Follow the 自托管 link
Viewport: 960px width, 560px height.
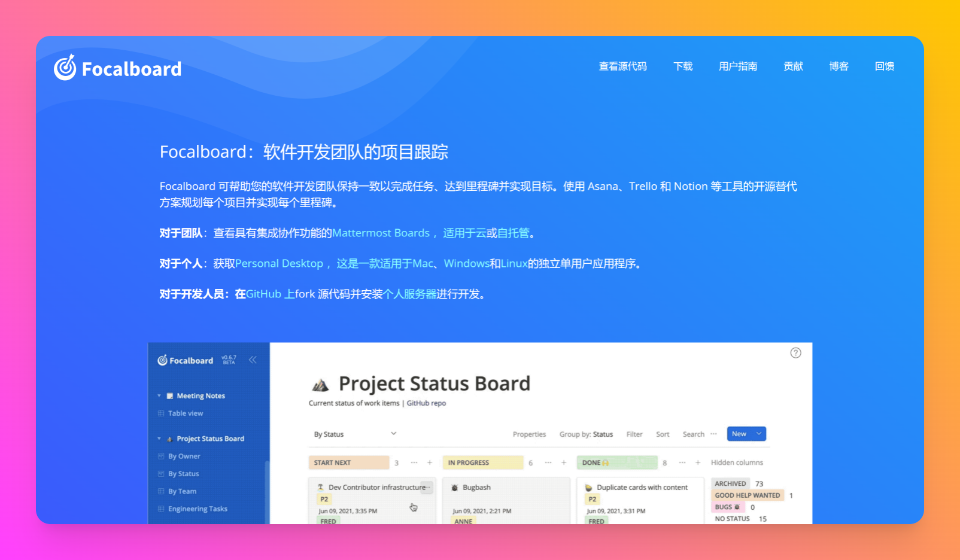(x=514, y=233)
